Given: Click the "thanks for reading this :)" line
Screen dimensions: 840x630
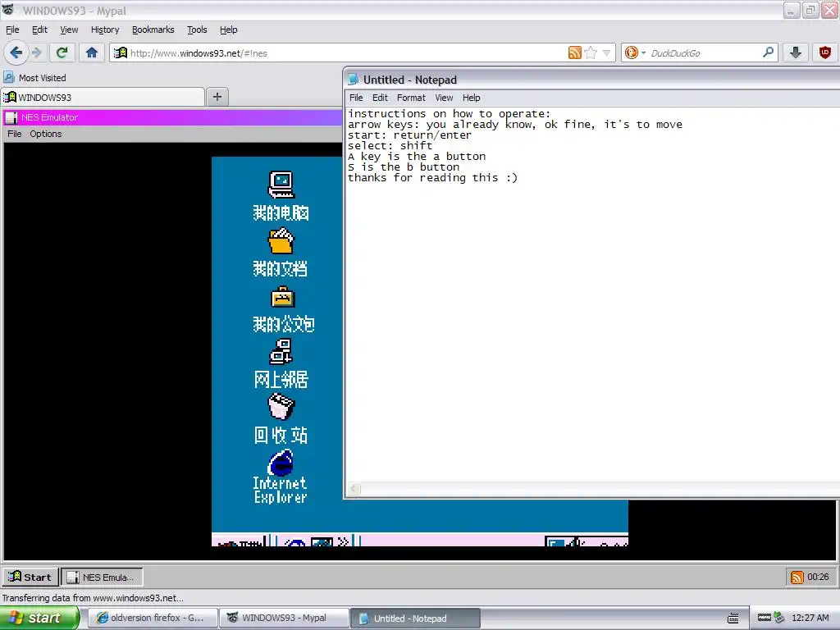Looking at the screenshot, I should pyautogui.click(x=432, y=178).
